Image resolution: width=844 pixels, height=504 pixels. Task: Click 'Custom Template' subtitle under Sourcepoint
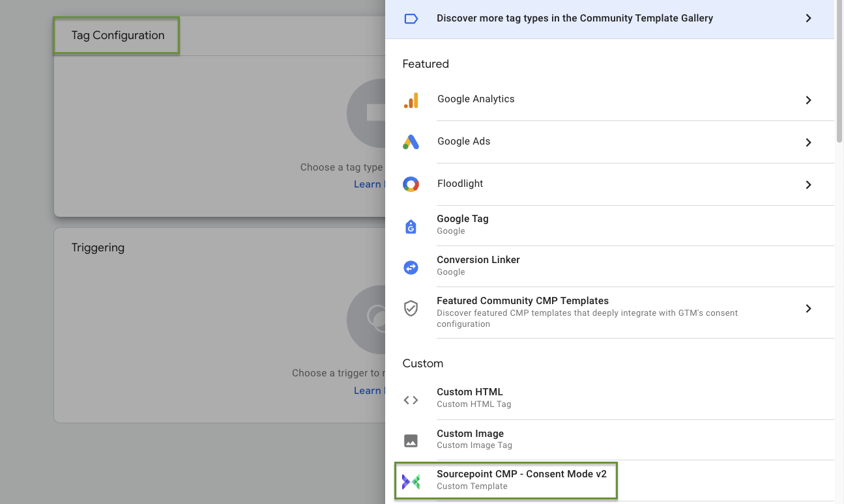click(472, 486)
